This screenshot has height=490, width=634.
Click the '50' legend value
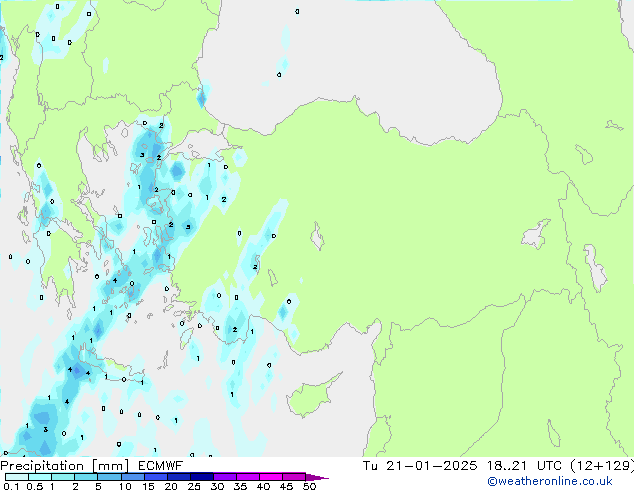pyautogui.click(x=310, y=486)
